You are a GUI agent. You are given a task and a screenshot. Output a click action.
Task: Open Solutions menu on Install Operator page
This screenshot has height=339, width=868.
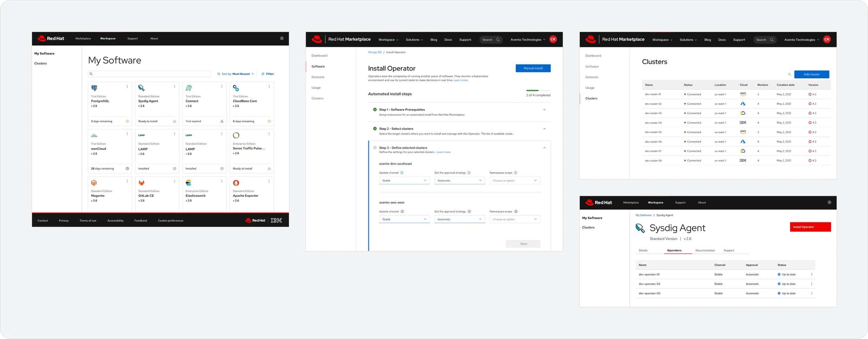point(414,40)
